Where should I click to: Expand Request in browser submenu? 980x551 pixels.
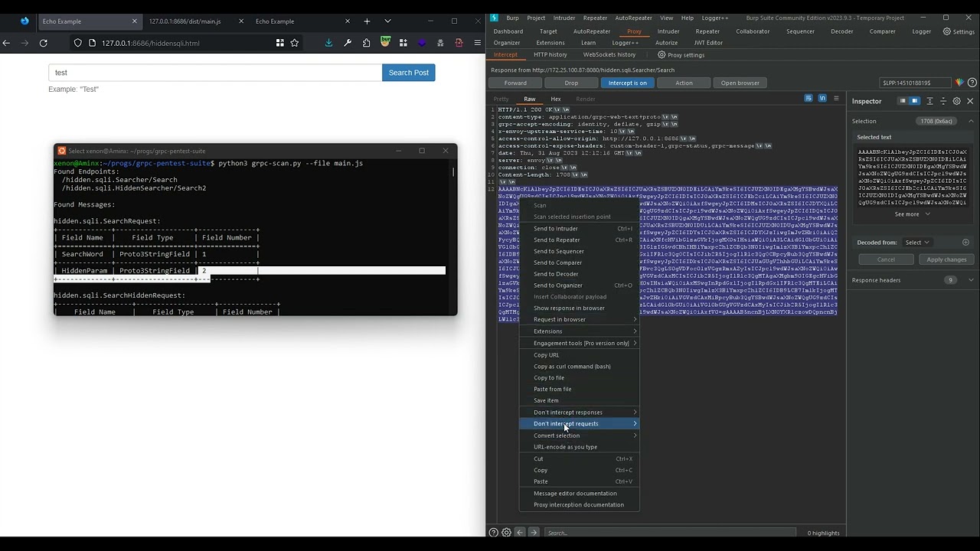pyautogui.click(x=579, y=320)
